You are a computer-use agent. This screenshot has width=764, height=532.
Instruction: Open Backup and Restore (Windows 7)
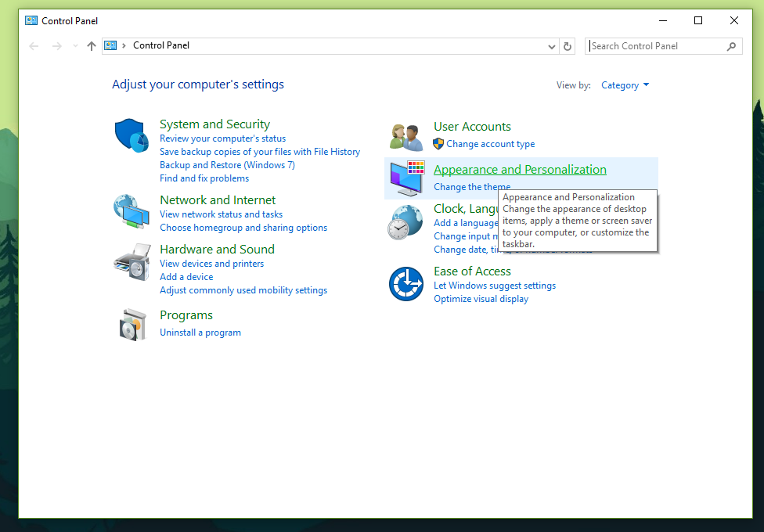click(x=228, y=165)
